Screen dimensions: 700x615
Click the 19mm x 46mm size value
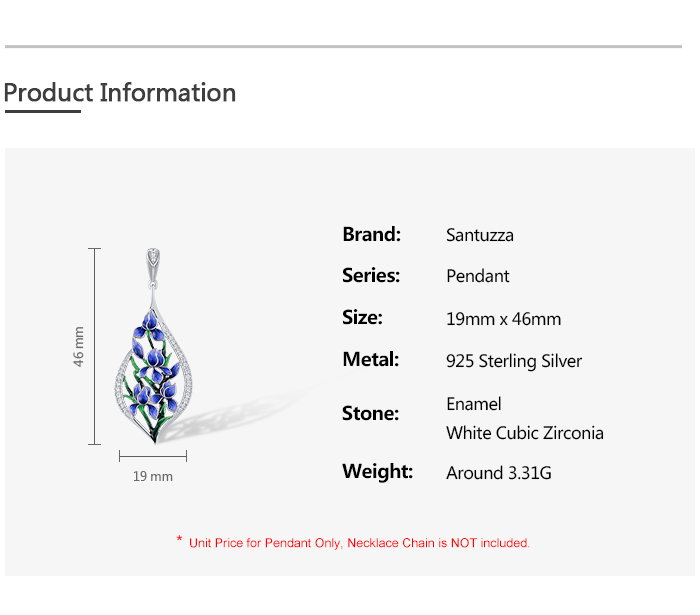503,320
